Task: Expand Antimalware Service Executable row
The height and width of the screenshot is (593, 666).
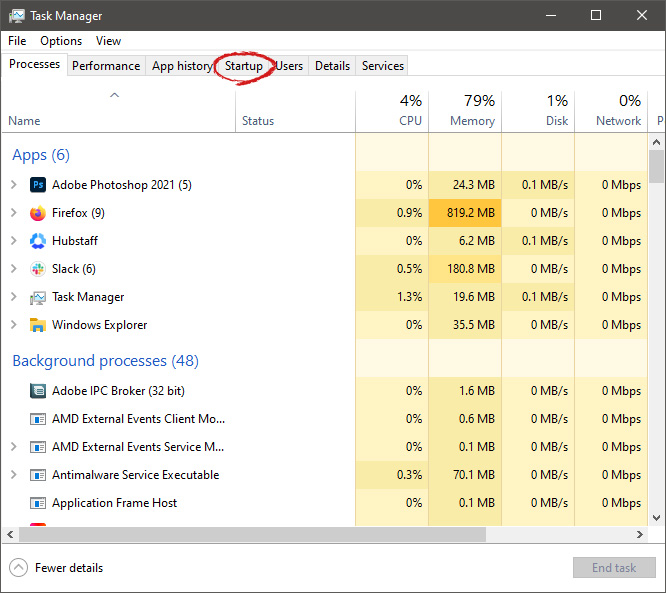Action: (x=14, y=474)
